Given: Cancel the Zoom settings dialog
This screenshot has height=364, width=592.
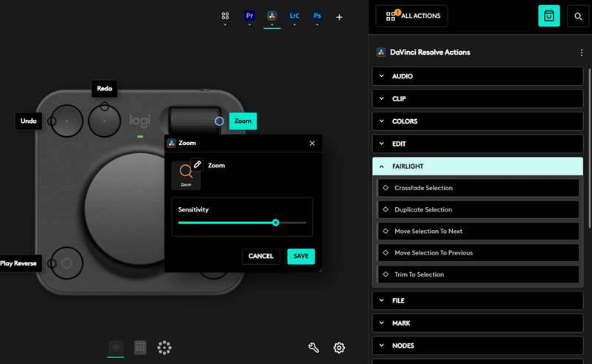Looking at the screenshot, I should coord(261,256).
